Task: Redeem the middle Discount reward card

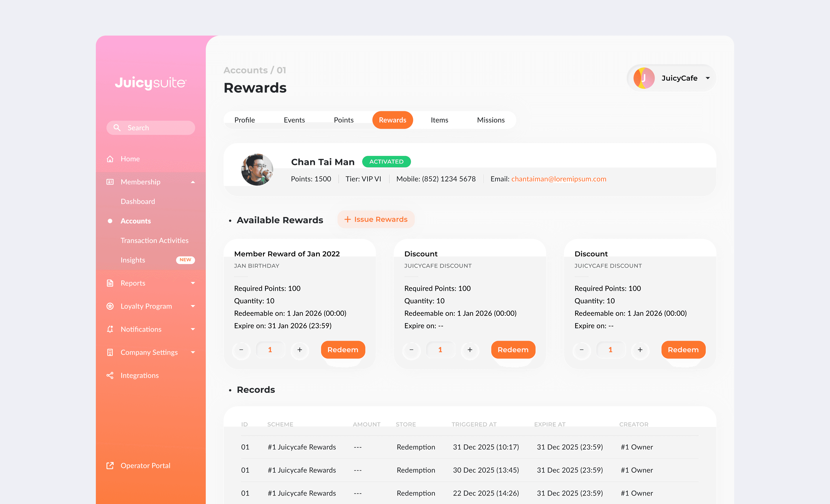Action: point(513,350)
